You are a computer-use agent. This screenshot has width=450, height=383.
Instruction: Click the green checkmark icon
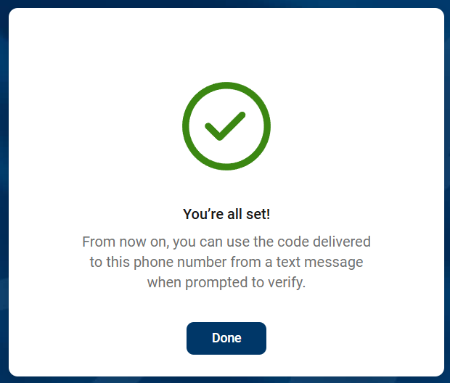click(x=225, y=126)
